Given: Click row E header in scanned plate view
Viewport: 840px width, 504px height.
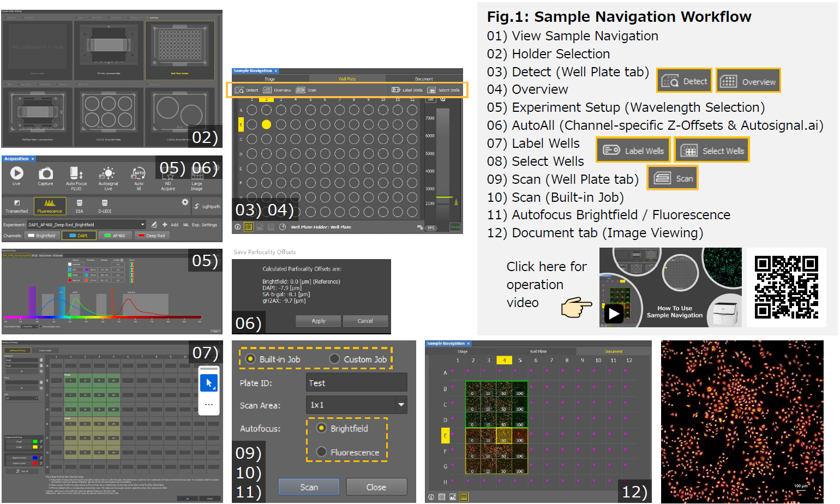Looking at the screenshot, I should point(445,435).
